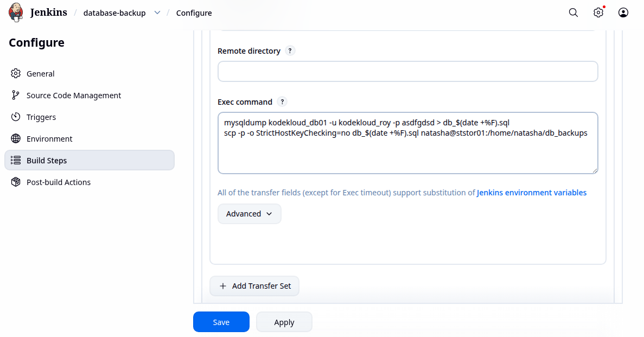This screenshot has width=644, height=337.
Task: Apply the configuration changes
Action: (284, 322)
